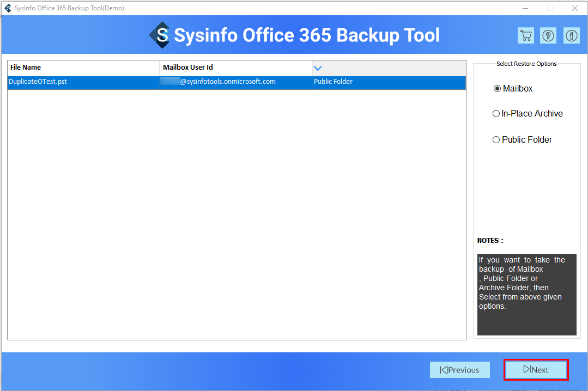Viewport: 588px width, 391px height.
Task: Go back with Previous button
Action: pyautogui.click(x=460, y=370)
